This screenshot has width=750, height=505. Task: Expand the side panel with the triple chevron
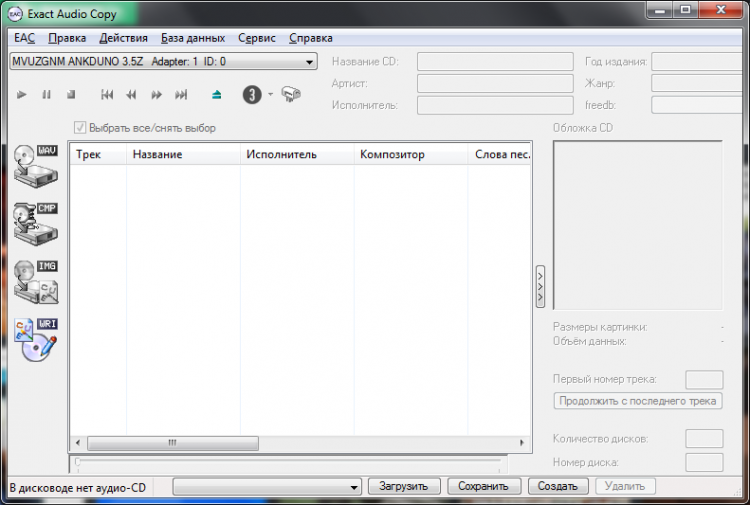tap(540, 286)
